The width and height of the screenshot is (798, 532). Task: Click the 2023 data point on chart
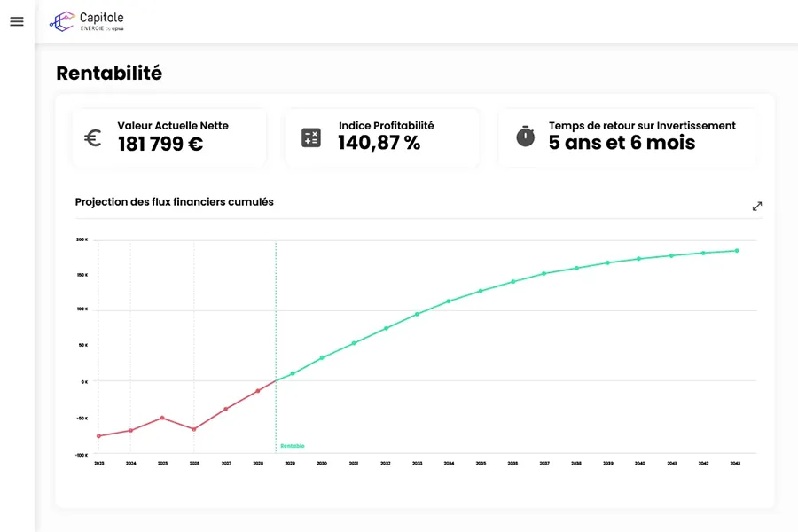[98, 436]
